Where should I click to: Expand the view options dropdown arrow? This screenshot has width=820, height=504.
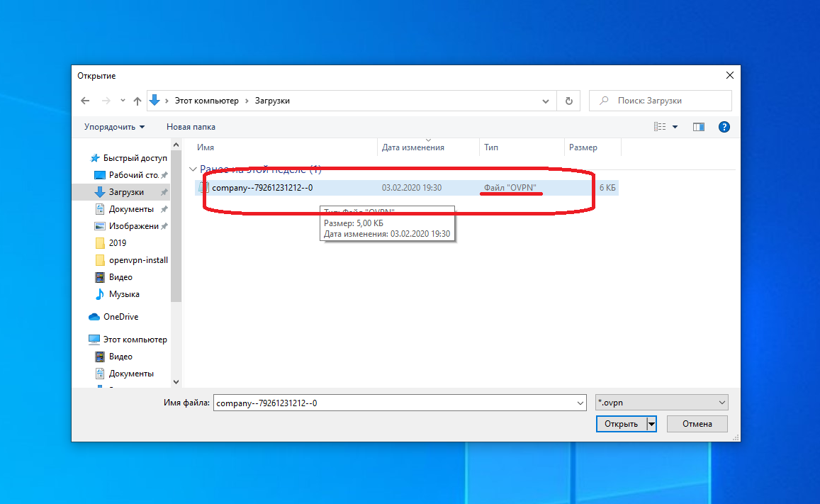(x=675, y=127)
